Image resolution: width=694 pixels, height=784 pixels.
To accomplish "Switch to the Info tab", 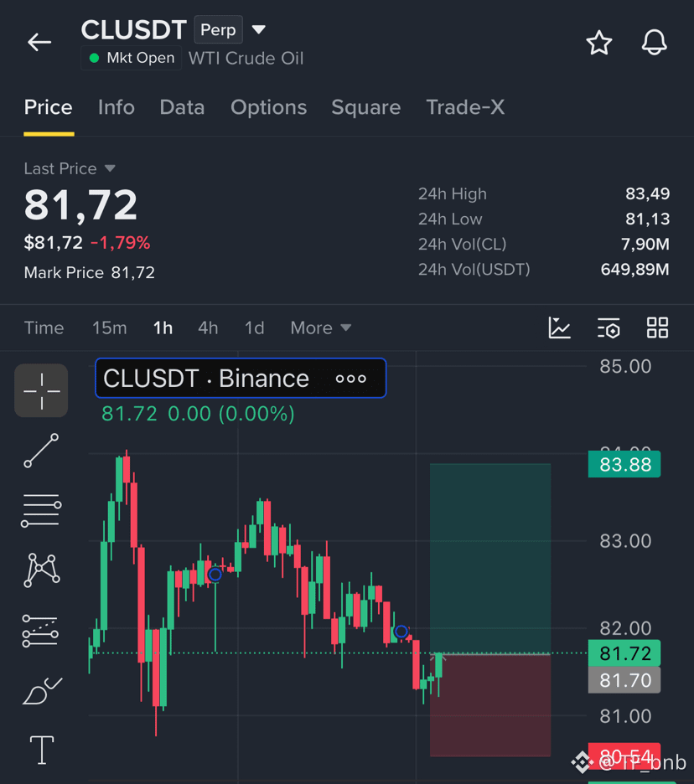I will [116, 107].
